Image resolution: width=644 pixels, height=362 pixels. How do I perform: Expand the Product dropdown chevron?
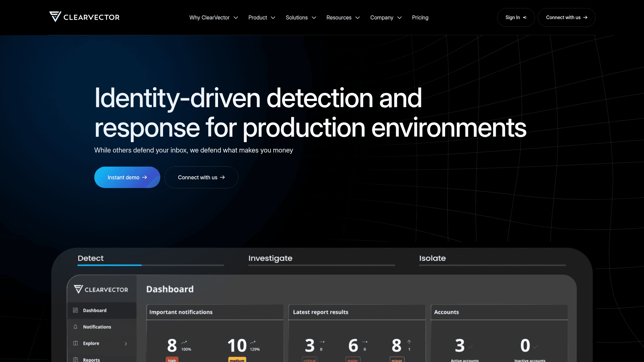pos(273,18)
